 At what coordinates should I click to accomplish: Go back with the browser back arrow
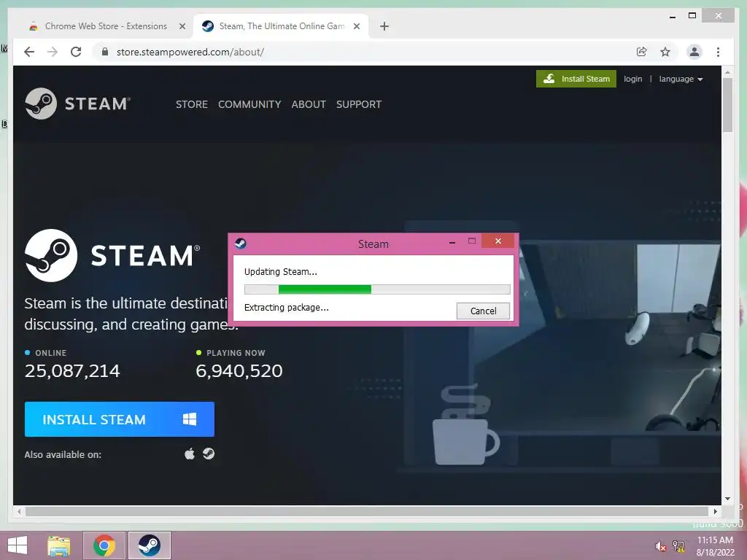click(29, 52)
